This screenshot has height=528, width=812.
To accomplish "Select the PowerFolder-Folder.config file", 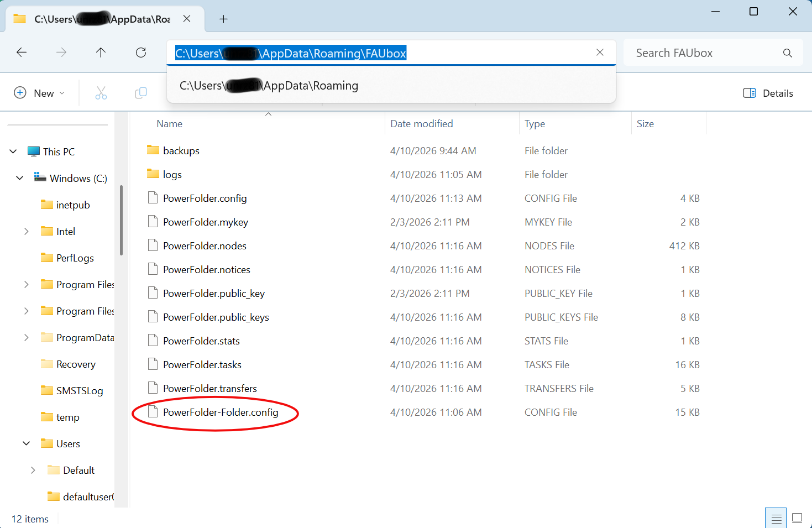I will (x=221, y=412).
